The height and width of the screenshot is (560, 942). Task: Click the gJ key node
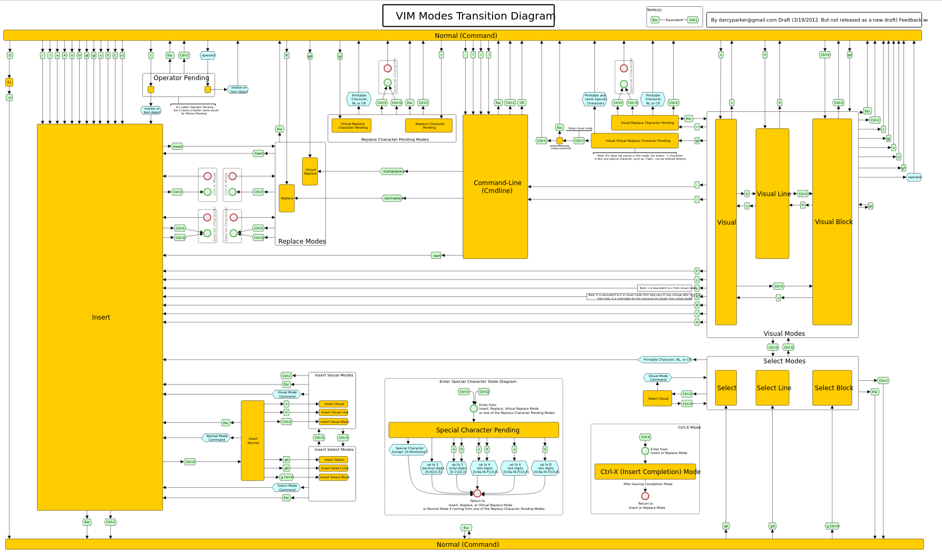888,139
